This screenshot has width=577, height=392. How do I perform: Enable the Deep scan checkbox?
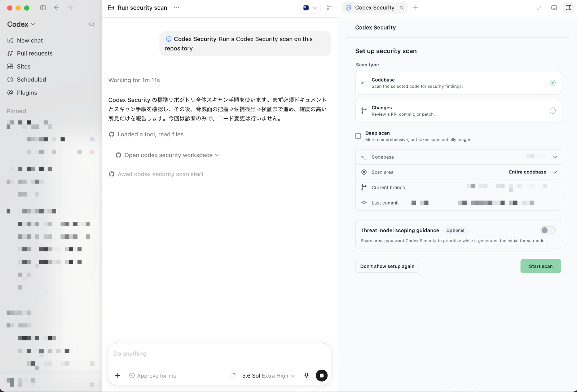[x=358, y=136]
